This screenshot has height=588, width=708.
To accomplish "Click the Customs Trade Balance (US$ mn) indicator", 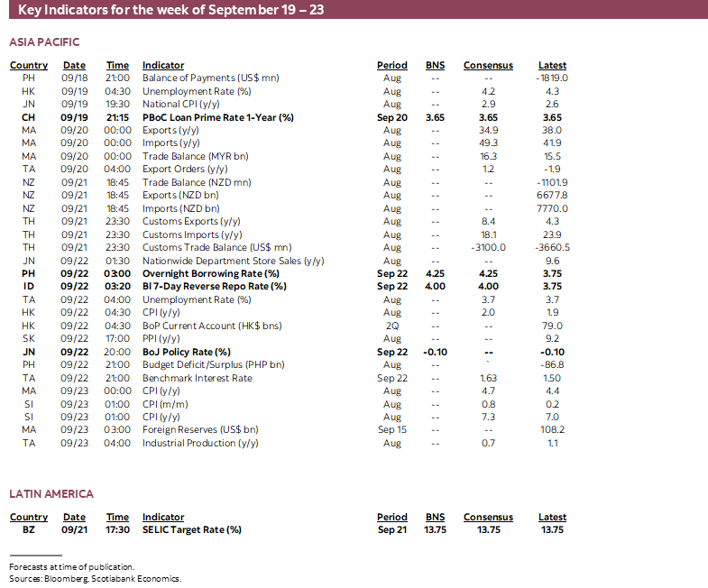I will [216, 247].
